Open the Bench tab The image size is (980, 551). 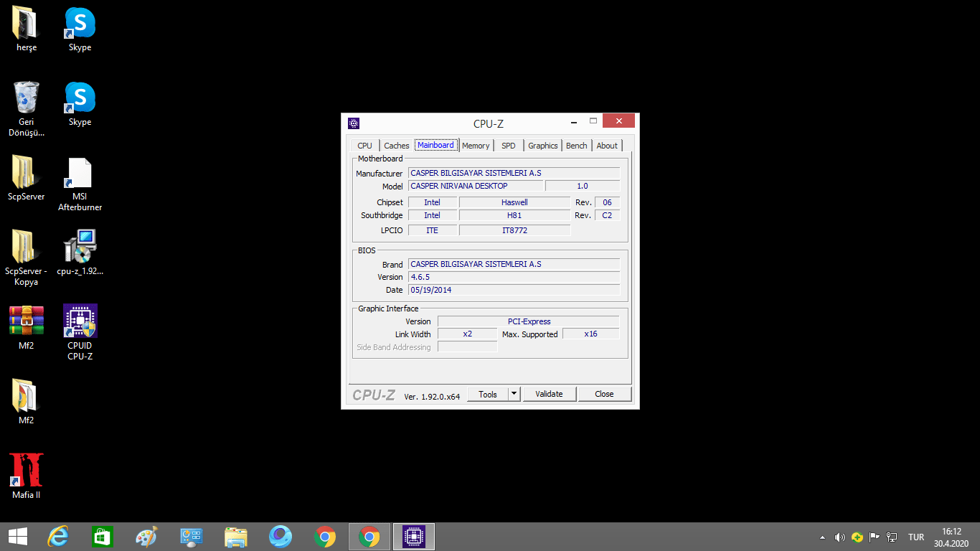click(x=577, y=146)
